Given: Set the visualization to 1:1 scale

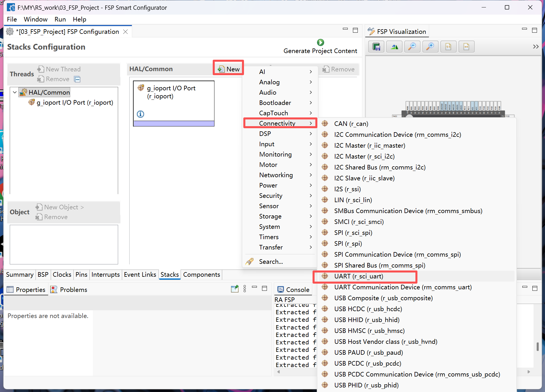Looking at the screenshot, I should tap(448, 46).
